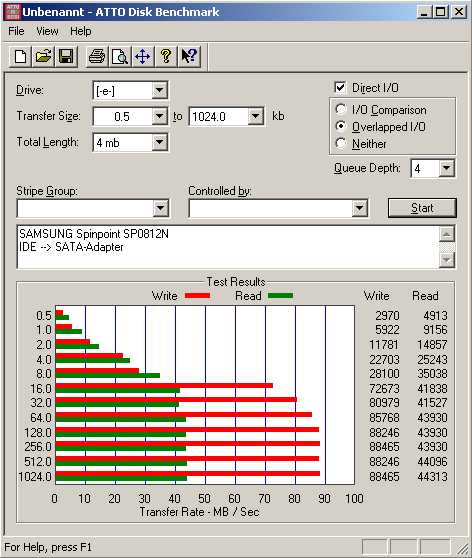The width and height of the screenshot is (472, 558).
Task: Select the Neither radio button
Action: point(341,143)
